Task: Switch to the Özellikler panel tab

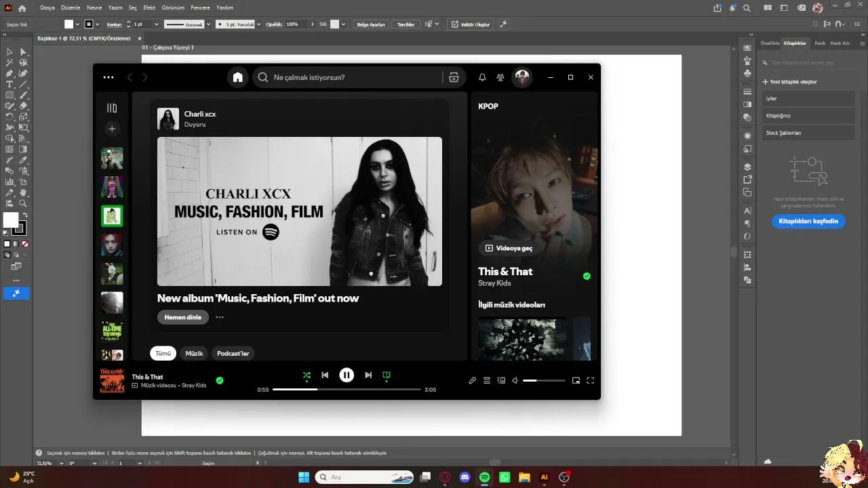Action: [770, 43]
